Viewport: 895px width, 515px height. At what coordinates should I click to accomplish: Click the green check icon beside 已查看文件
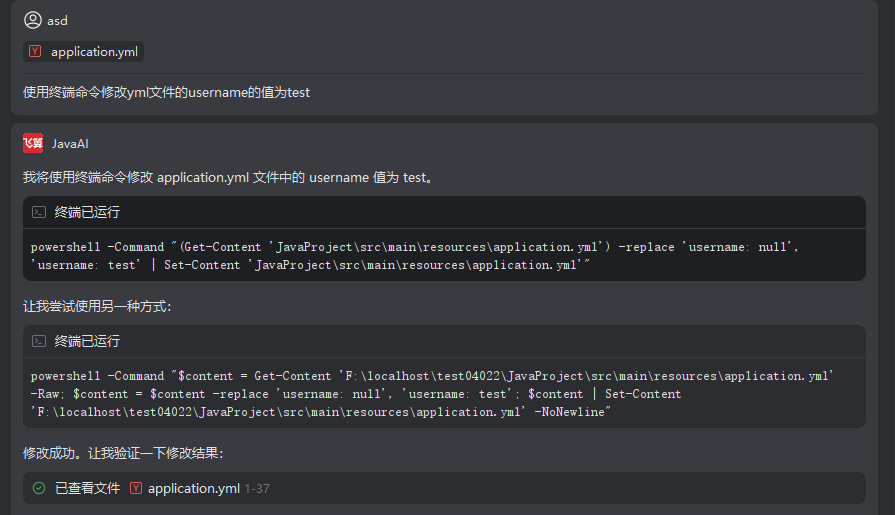[x=39, y=488]
